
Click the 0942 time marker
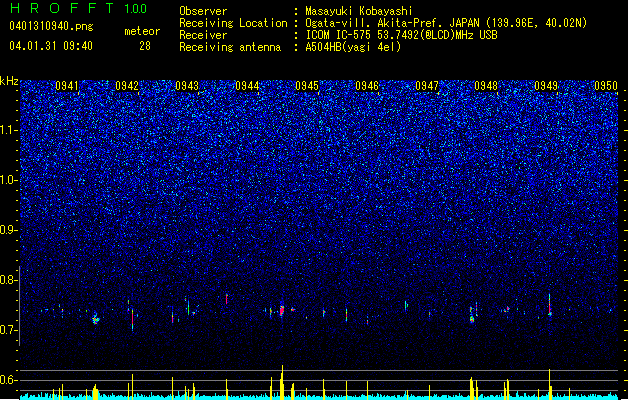click(x=127, y=86)
